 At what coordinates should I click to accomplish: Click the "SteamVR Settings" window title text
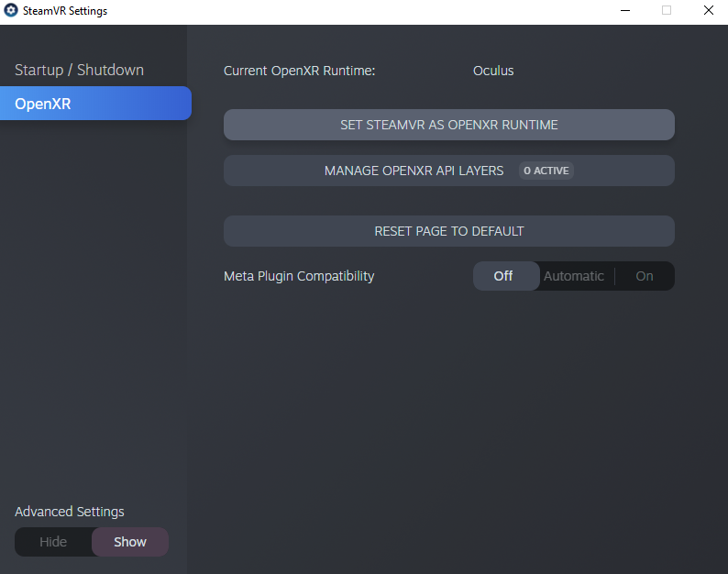tap(65, 11)
